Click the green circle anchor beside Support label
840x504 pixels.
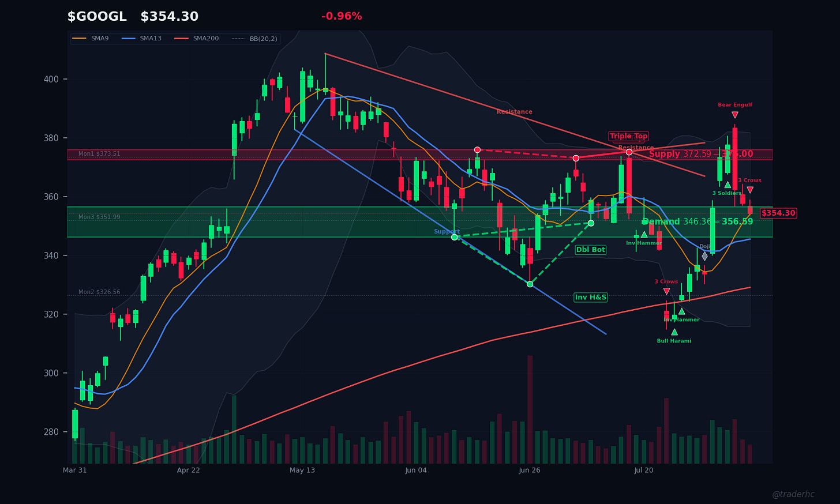[x=454, y=237]
